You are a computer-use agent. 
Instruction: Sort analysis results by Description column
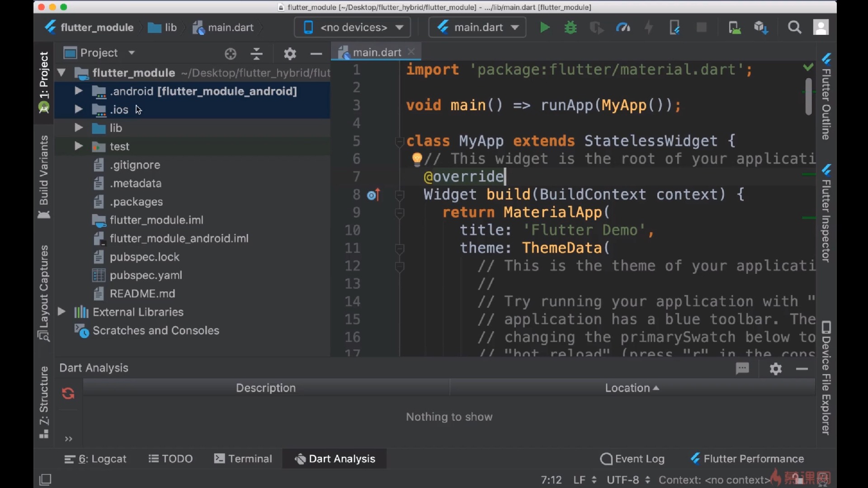[266, 388]
